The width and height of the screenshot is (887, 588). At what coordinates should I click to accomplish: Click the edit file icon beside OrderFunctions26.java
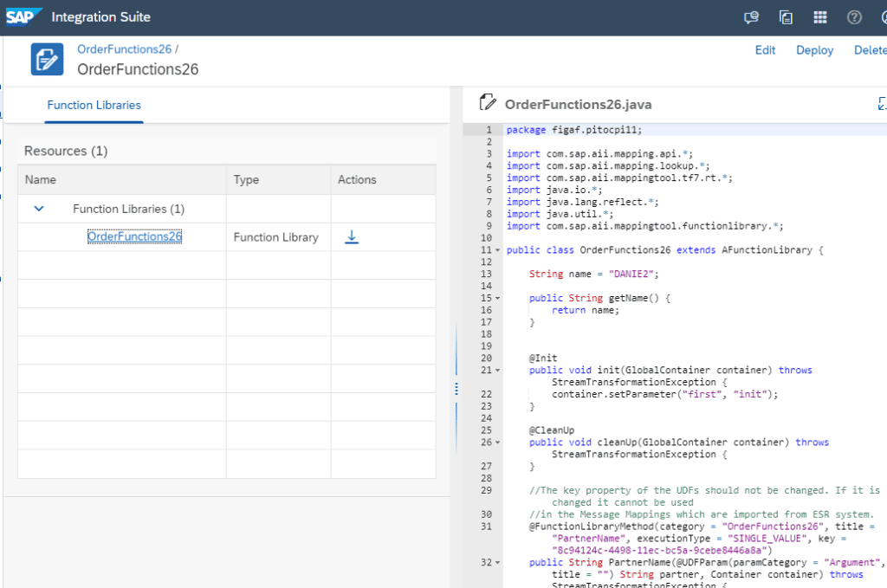tap(488, 102)
